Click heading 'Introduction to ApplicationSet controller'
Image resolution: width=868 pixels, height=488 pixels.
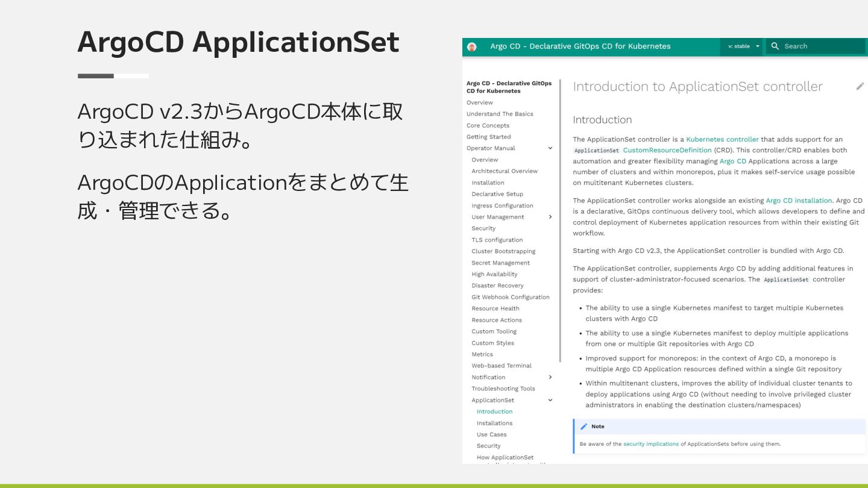point(697,87)
